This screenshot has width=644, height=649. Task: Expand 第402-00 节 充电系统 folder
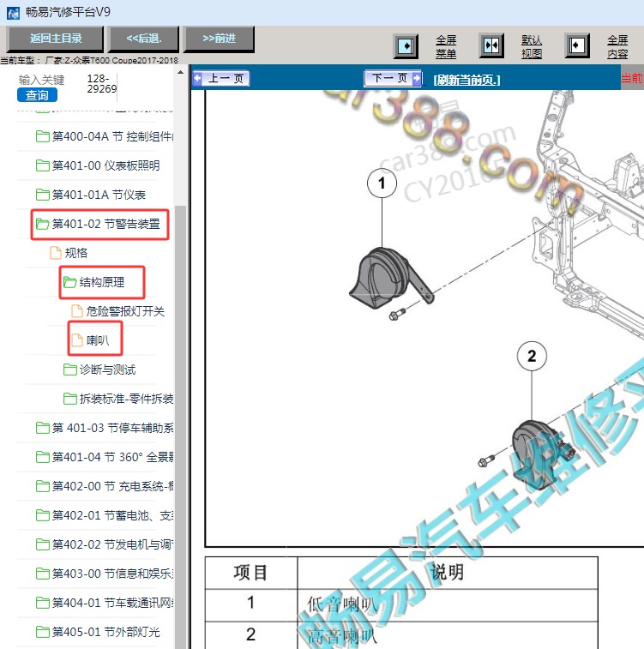(x=105, y=486)
